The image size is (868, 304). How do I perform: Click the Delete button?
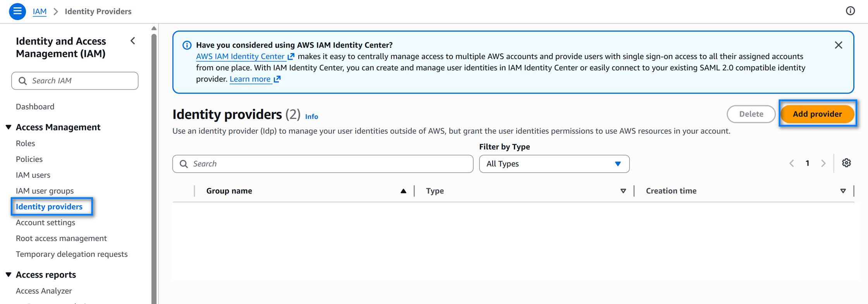pos(751,114)
